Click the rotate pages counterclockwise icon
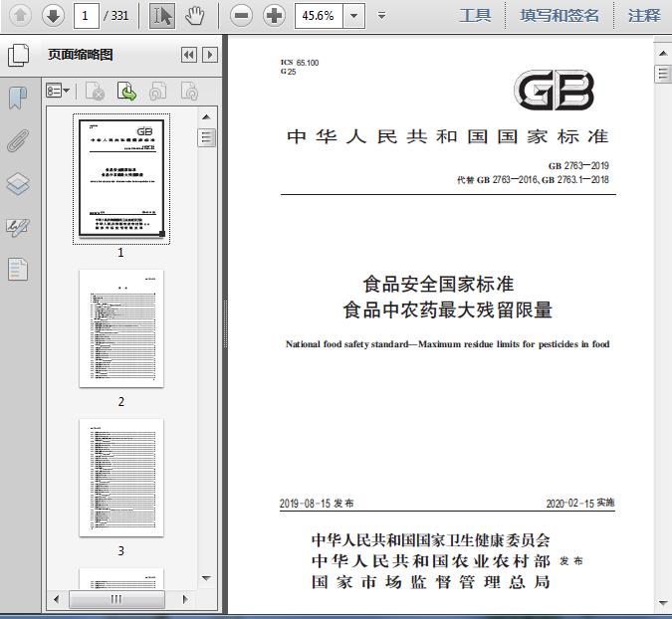 tap(157, 92)
